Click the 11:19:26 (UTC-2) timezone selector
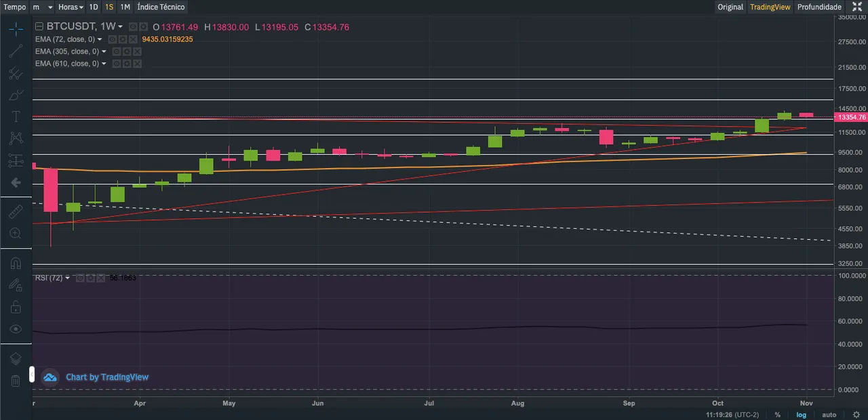 pos(733,415)
